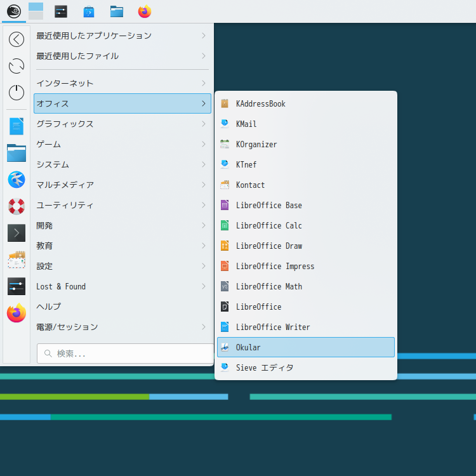
Task: Launch Firefox from the top panel
Action: pos(145,11)
